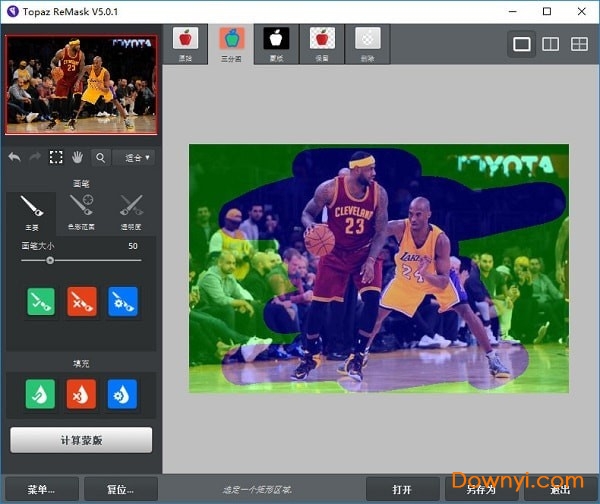Viewport: 600px width, 504px height.
Task: Switch to single-pane view layout
Action: point(521,44)
